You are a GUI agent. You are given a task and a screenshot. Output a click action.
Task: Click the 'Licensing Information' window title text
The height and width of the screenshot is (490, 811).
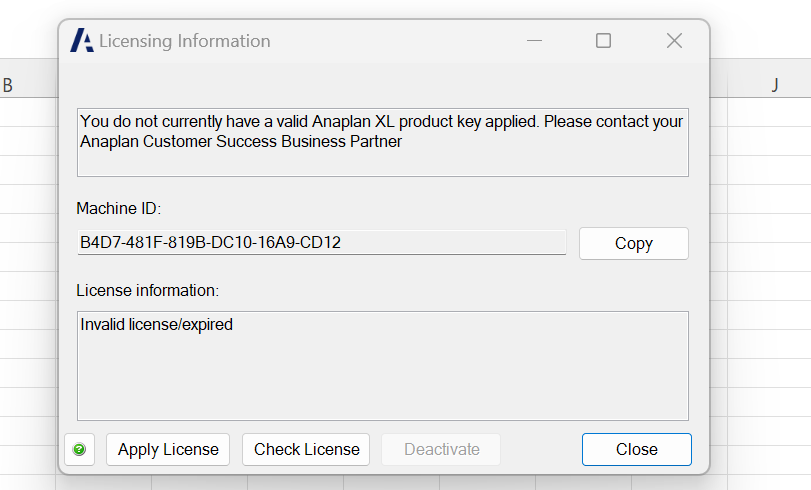pos(184,41)
